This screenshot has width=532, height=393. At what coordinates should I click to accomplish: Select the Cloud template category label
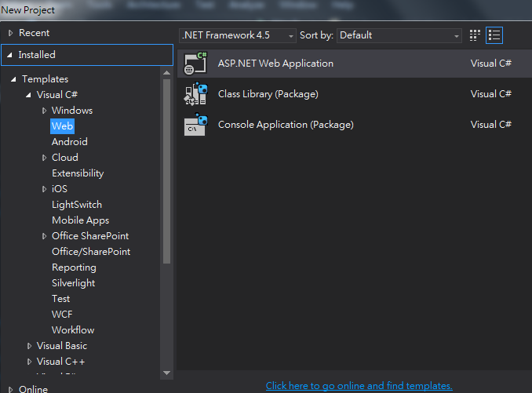pos(65,158)
